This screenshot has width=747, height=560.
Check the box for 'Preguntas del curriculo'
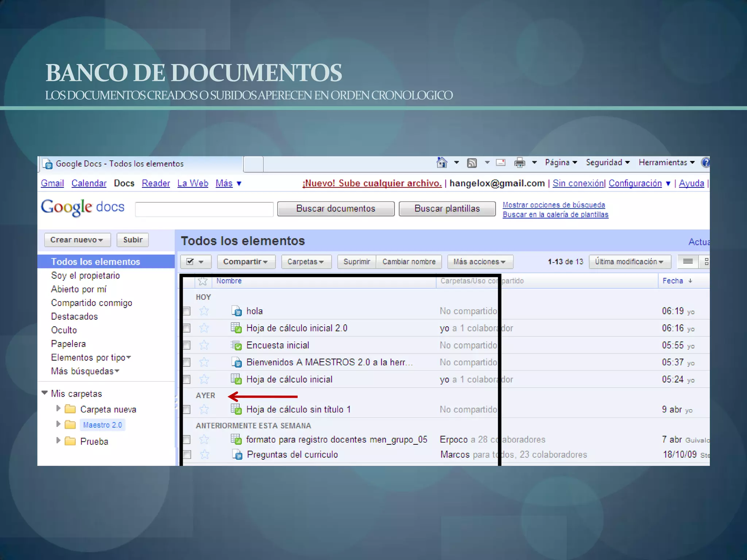pos(187,454)
